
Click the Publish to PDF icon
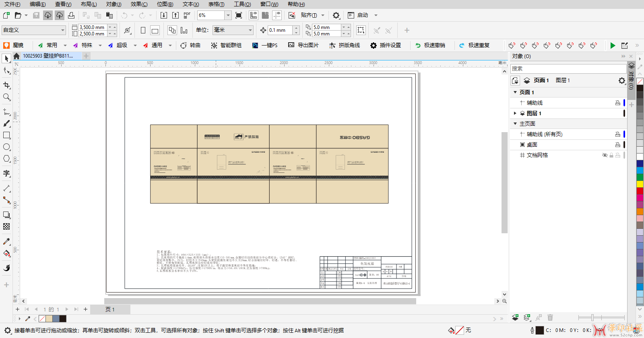pyautogui.click(x=187, y=15)
